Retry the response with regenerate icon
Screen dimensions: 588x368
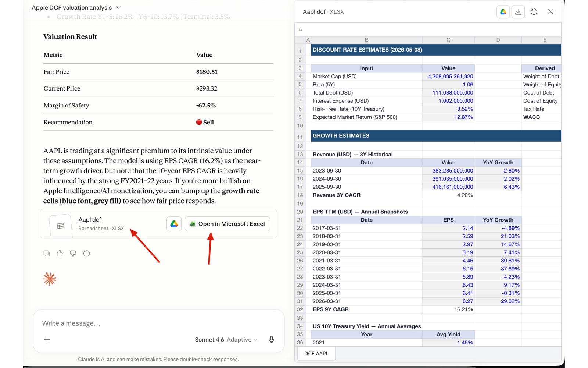click(x=86, y=254)
